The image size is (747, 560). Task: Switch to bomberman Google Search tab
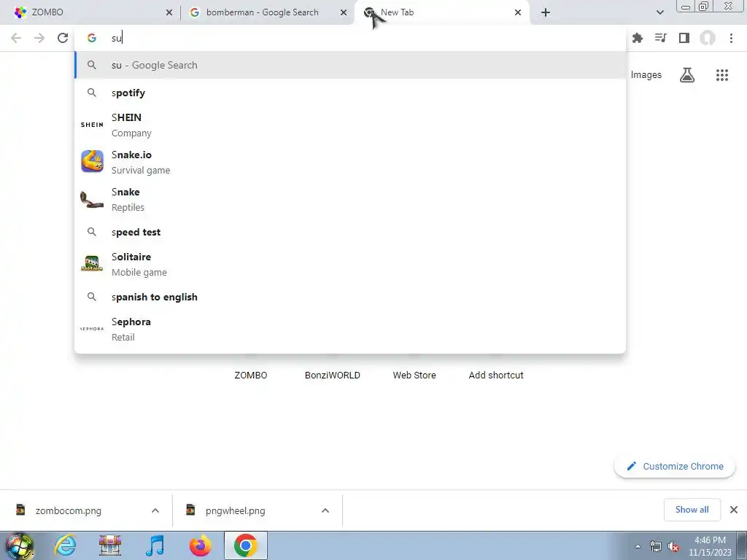coord(267,12)
